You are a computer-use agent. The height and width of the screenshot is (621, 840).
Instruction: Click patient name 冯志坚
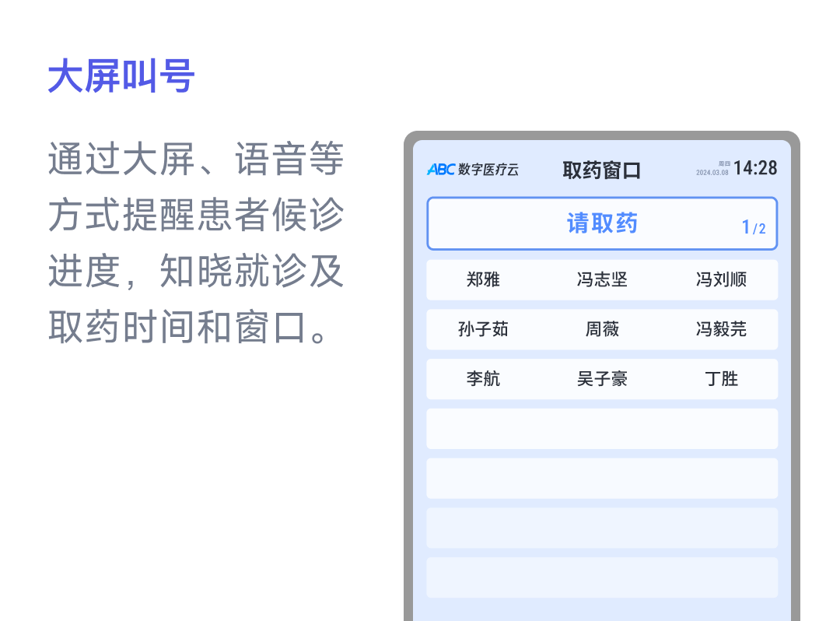[x=603, y=280]
